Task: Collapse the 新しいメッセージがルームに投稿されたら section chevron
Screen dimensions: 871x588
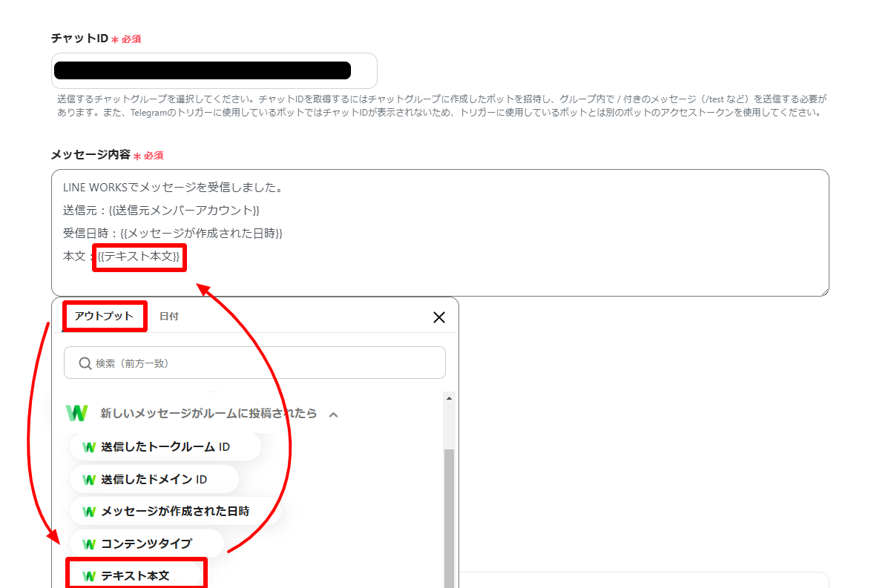Action: pyautogui.click(x=333, y=414)
